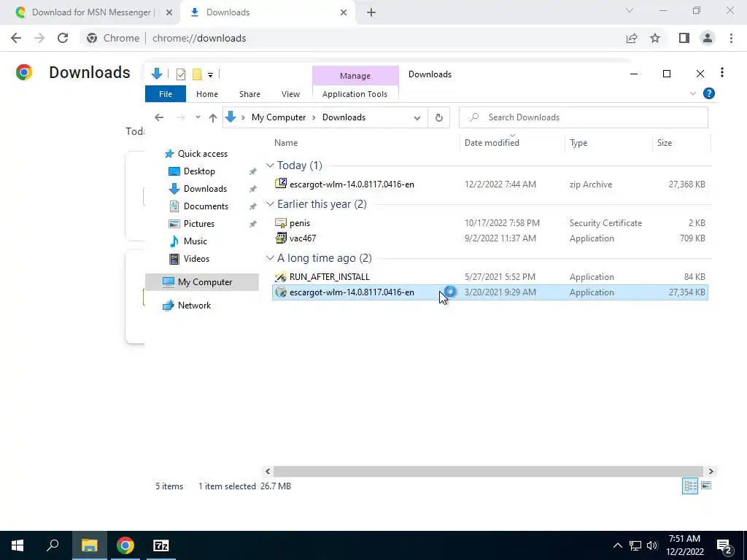Sort by Date modified column
747x560 pixels.
tap(492, 143)
